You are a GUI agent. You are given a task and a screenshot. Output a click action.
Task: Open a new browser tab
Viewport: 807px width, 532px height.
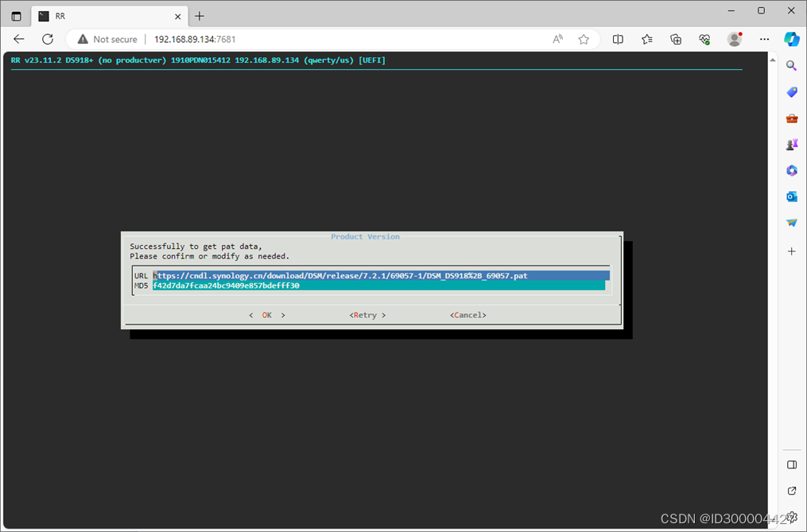coord(200,17)
